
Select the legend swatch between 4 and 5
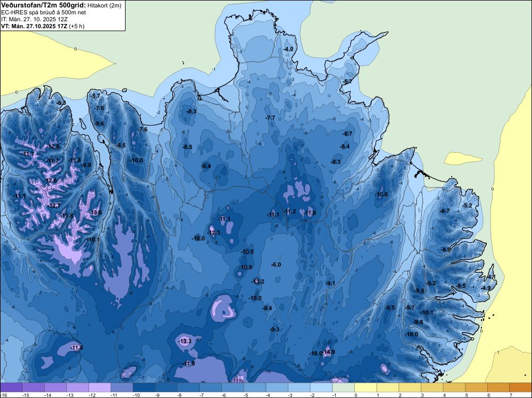tap(455, 387)
